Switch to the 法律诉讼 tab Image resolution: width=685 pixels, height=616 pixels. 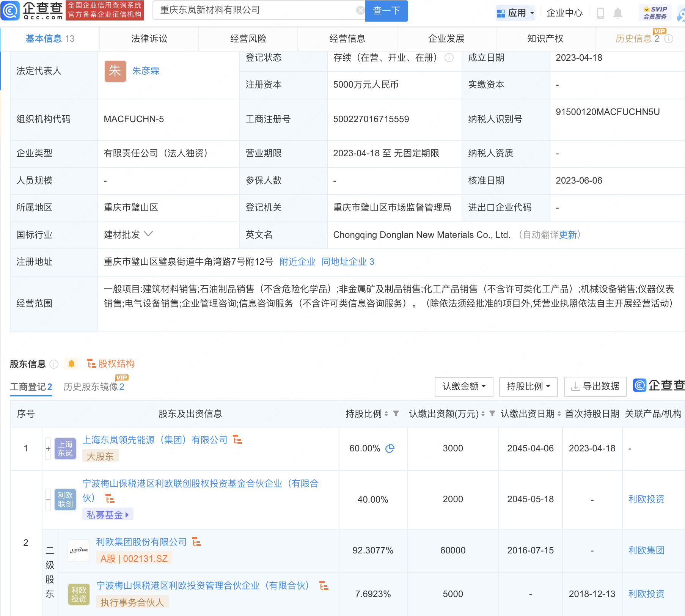pos(149,39)
